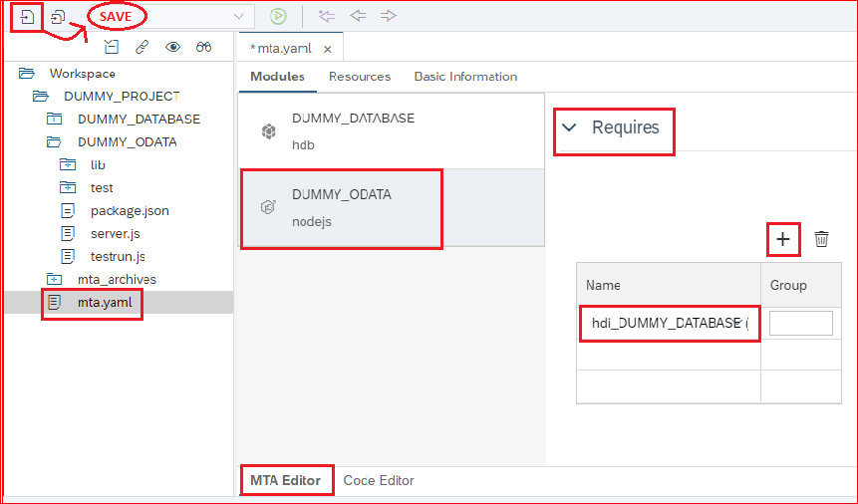Click the binoculars search icon
This screenshot has width=858, height=504.
pyautogui.click(x=203, y=47)
